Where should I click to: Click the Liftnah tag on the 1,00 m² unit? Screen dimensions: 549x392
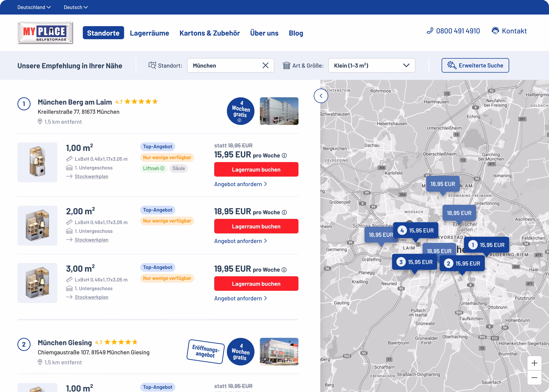coord(154,168)
